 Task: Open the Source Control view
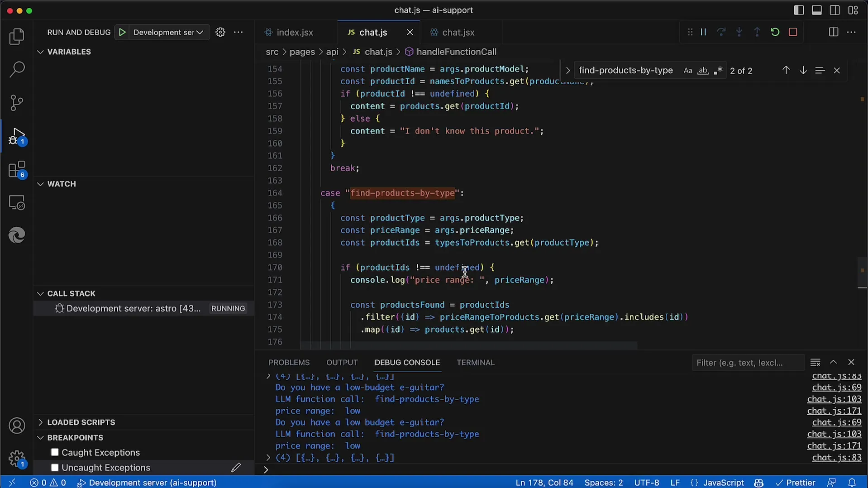[17, 103]
